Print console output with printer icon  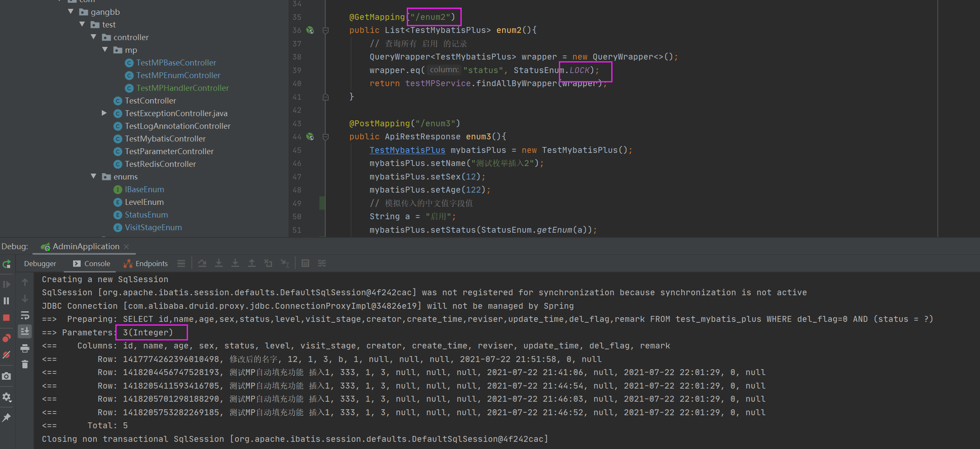tap(25, 348)
